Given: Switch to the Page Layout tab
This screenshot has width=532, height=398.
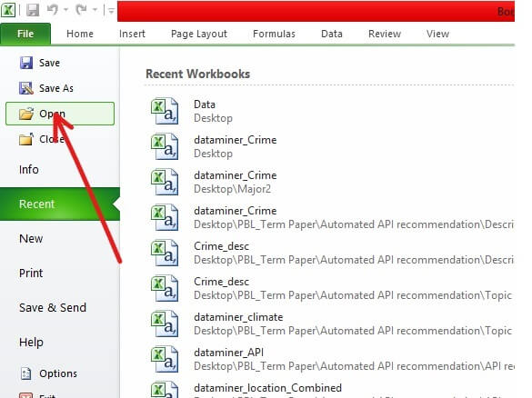Looking at the screenshot, I should (x=199, y=34).
